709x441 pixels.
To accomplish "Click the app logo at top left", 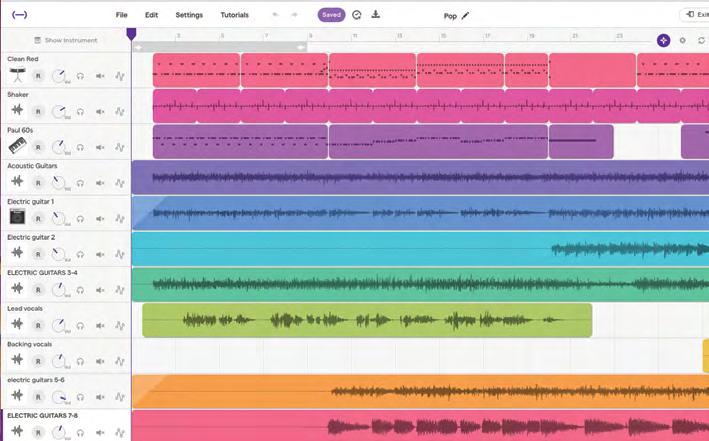I will [19, 15].
